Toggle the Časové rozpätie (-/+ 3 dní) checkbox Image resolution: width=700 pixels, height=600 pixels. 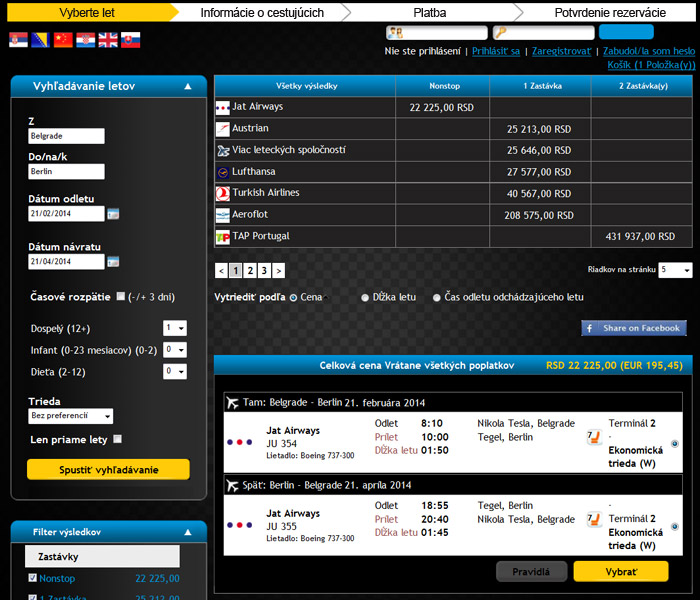(121, 296)
